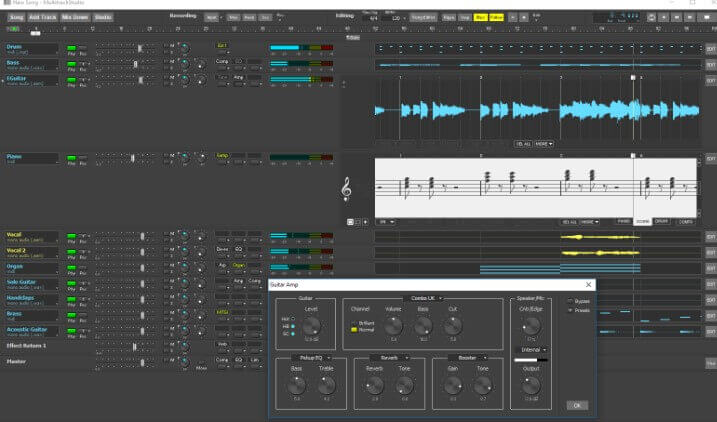Click SEL ALL under EGuitar waveform
Screen dimensions: 717x422
[x=523, y=144]
